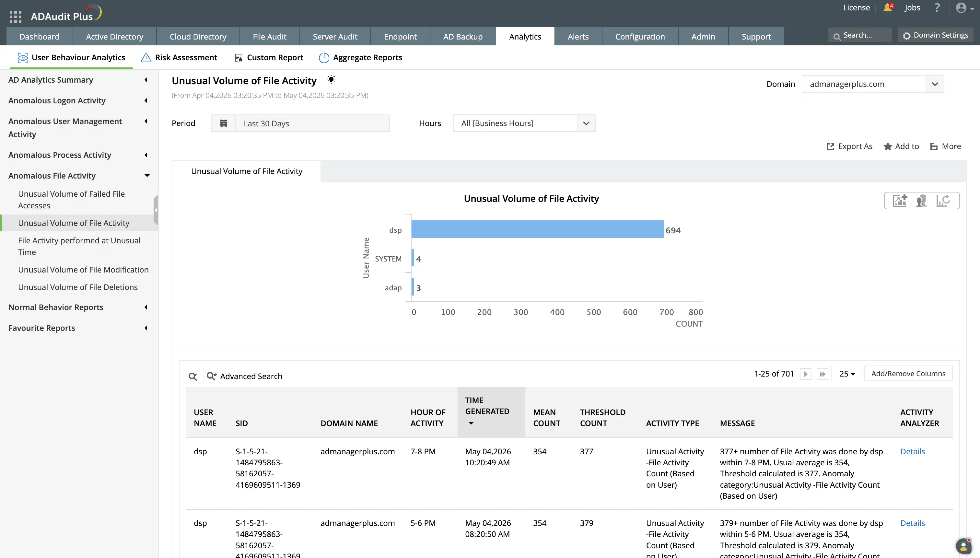The width and height of the screenshot is (980, 558).
Task: Open the More options menu
Action: pos(946,146)
